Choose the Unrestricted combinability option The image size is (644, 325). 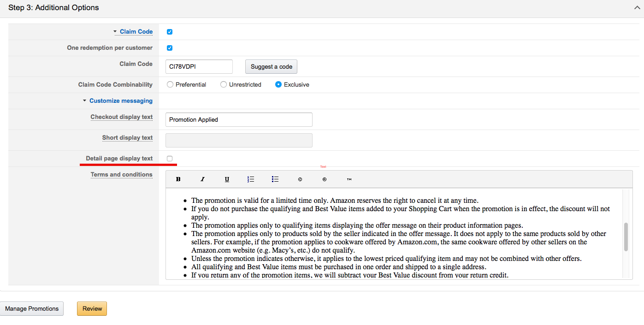(x=224, y=85)
